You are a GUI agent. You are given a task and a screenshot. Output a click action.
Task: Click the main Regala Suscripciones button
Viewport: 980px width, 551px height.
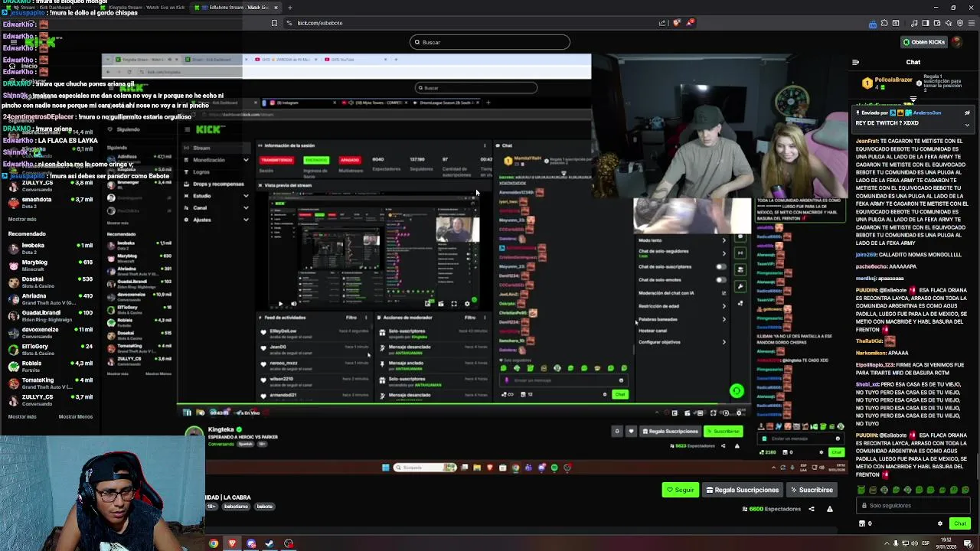coord(742,490)
